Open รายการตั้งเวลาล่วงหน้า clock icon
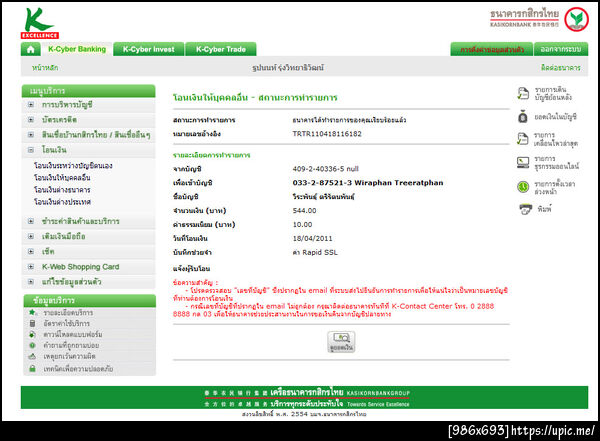 [x=523, y=187]
